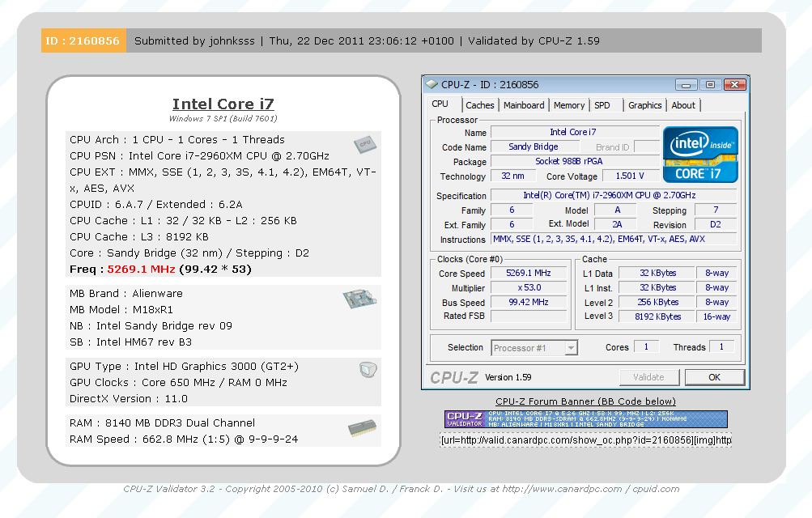Screen dimensions: 812x518
Task: Click the CPU chip icon beside CPU Arch
Action: pyautogui.click(x=365, y=144)
